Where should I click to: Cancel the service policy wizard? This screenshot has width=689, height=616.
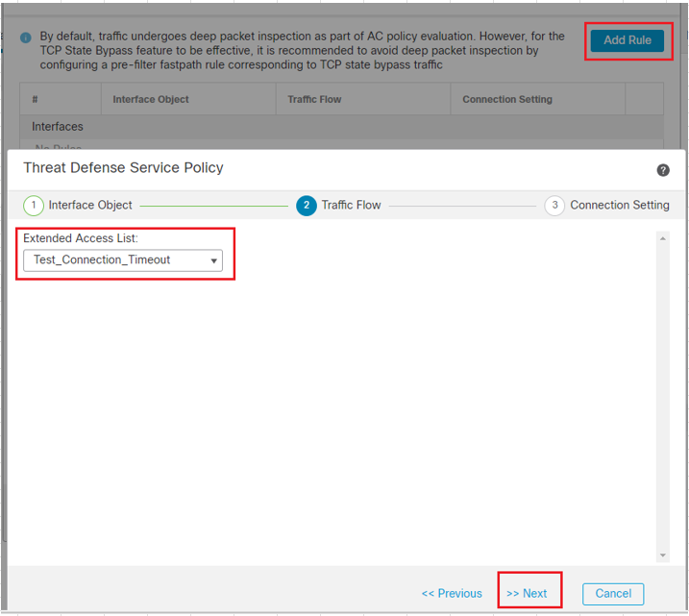(613, 594)
